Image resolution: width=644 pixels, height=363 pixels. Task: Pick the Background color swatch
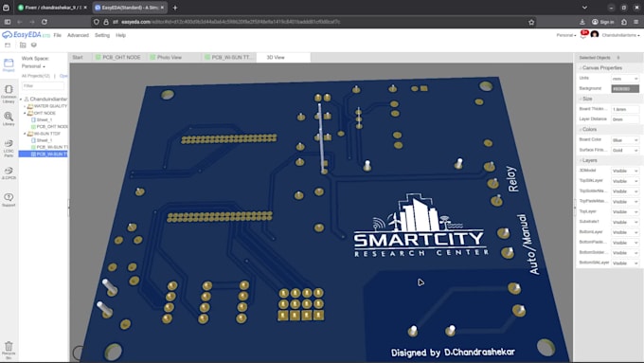click(625, 89)
